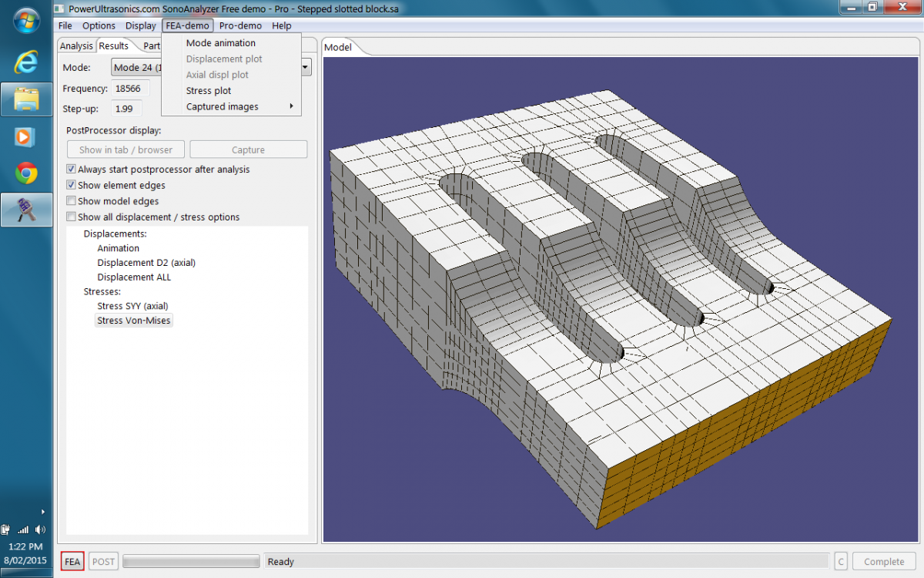Show hidden tray icons arrow

pyautogui.click(x=43, y=511)
